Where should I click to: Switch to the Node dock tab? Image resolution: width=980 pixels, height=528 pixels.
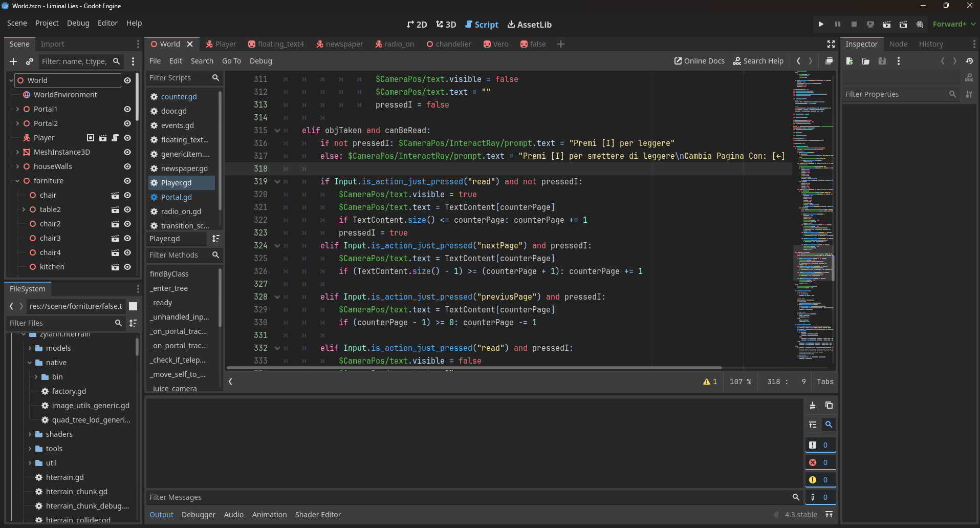[898, 44]
